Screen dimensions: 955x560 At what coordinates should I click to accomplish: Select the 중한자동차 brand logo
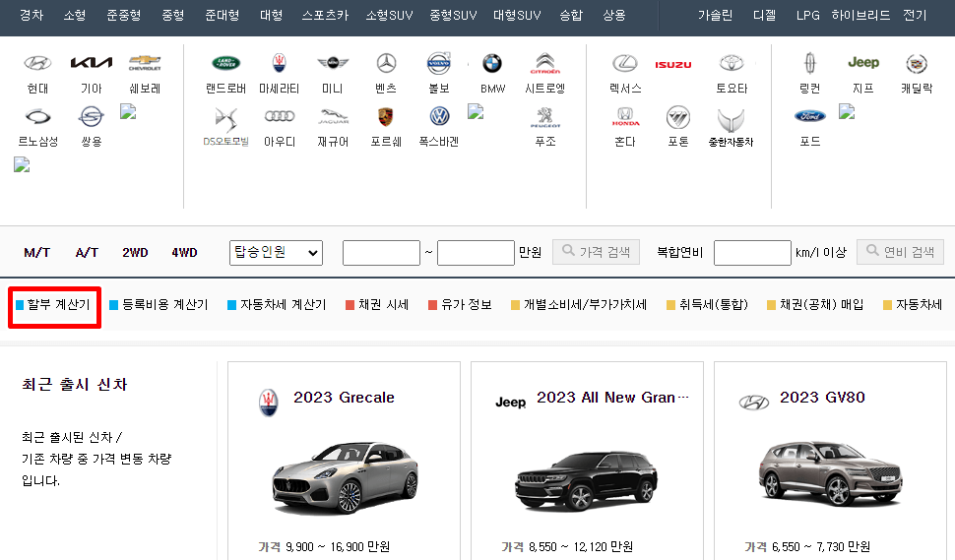coord(731,120)
